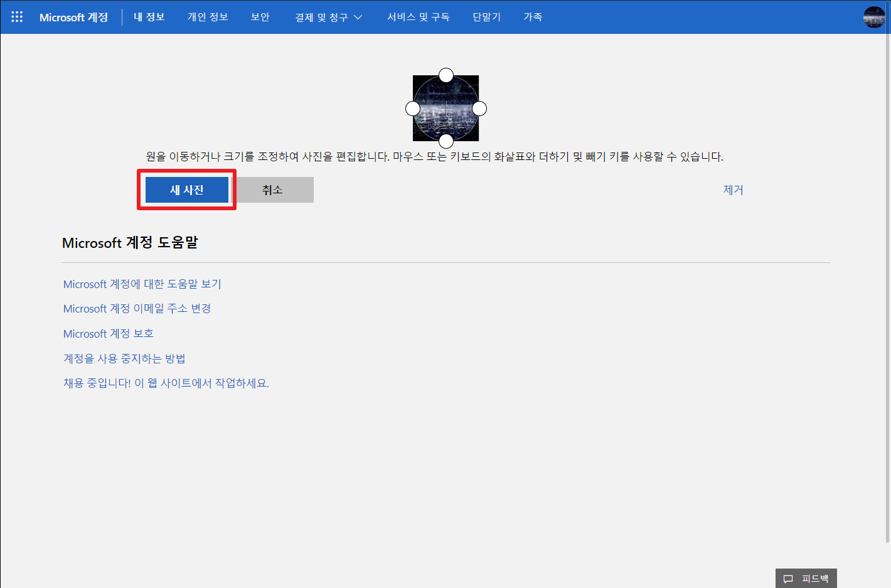Open the account avatar in the header
Viewport: 891px width, 588px height.
(874, 17)
